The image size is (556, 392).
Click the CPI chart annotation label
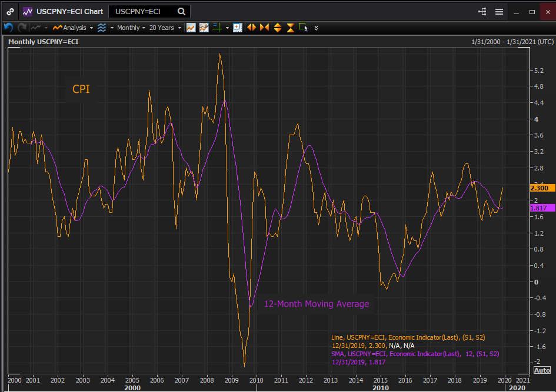tap(81, 89)
